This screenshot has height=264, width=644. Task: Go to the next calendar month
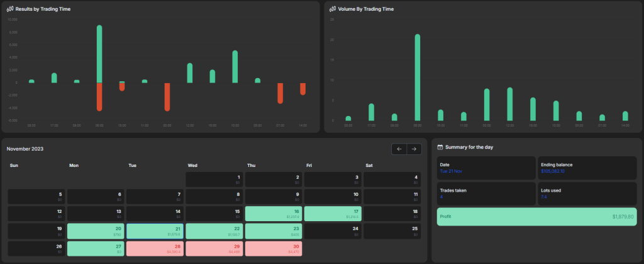coord(414,149)
